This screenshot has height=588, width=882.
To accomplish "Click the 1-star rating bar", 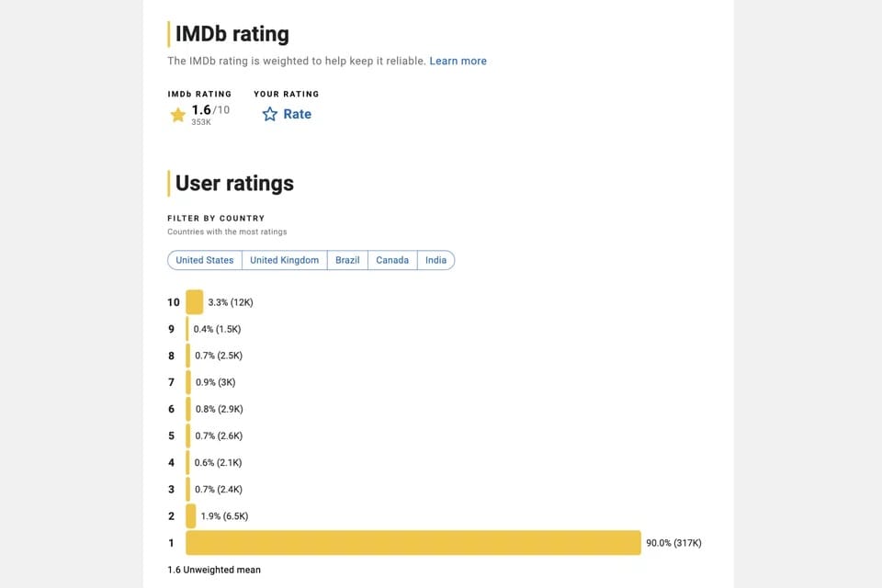I will point(413,543).
